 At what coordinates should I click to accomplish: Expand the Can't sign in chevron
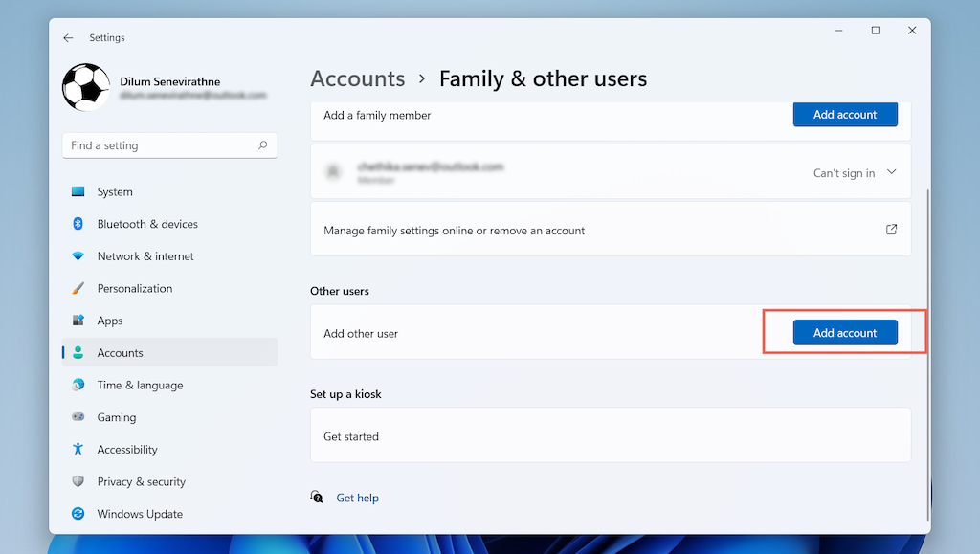tap(892, 172)
